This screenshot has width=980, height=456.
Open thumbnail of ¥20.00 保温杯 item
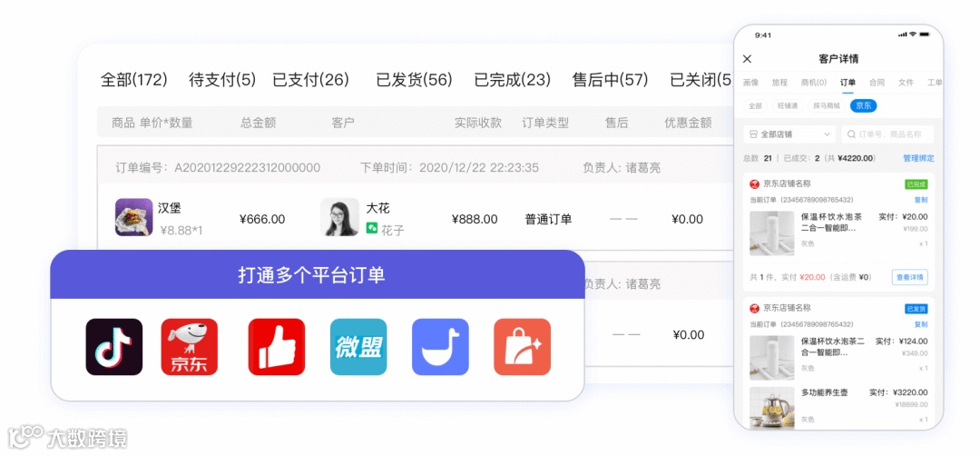(772, 233)
